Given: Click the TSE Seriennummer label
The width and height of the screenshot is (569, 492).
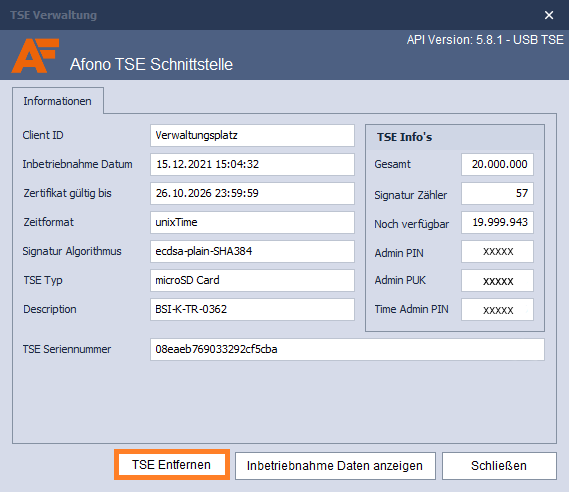Looking at the screenshot, I should 67,349.
